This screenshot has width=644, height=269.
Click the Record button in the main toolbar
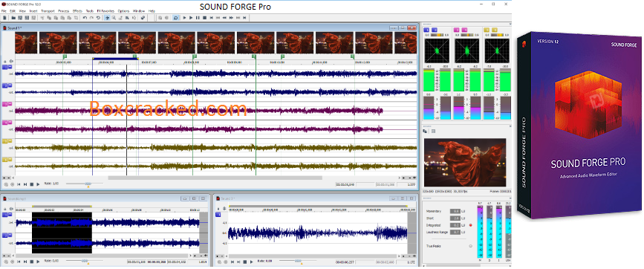[x=166, y=18]
